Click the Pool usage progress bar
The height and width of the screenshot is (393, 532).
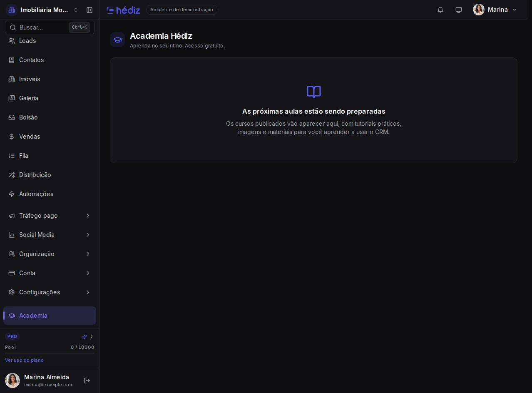coord(50,353)
